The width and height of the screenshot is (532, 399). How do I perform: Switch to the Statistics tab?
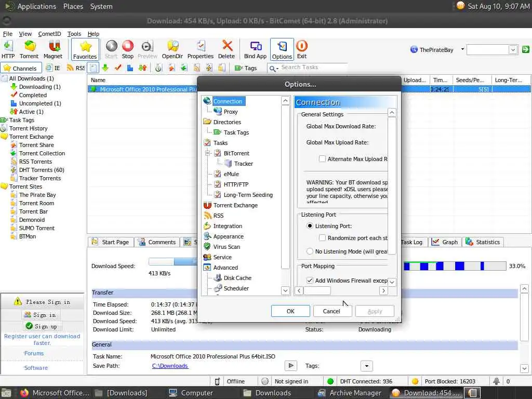click(x=483, y=242)
